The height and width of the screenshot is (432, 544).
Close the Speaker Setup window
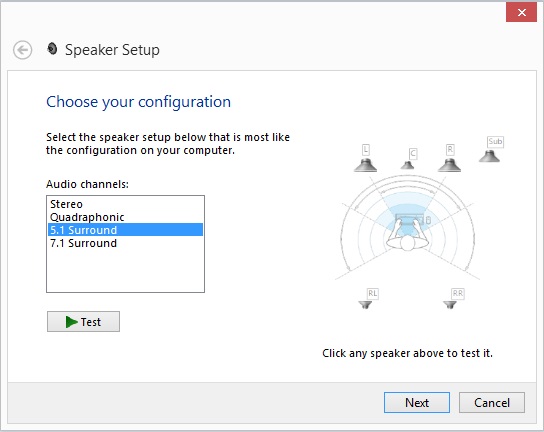coord(521,12)
